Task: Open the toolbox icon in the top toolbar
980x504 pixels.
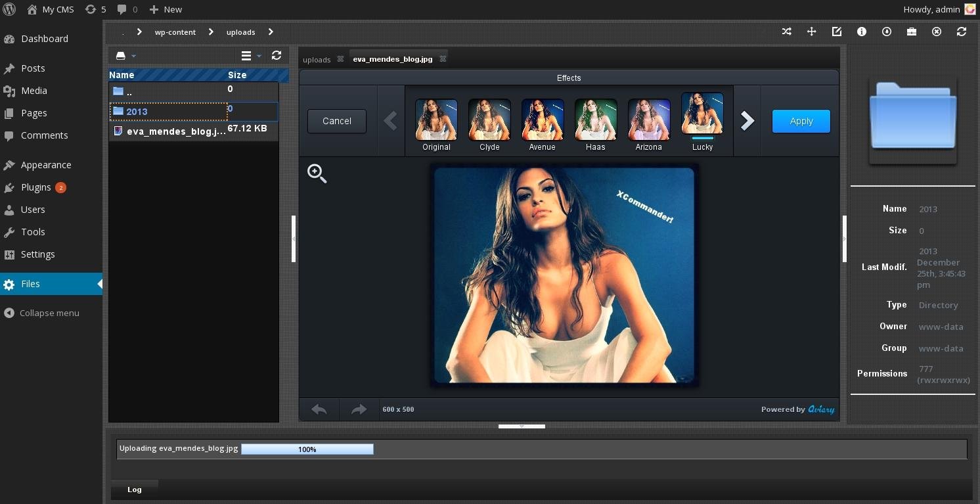Action: point(911,32)
